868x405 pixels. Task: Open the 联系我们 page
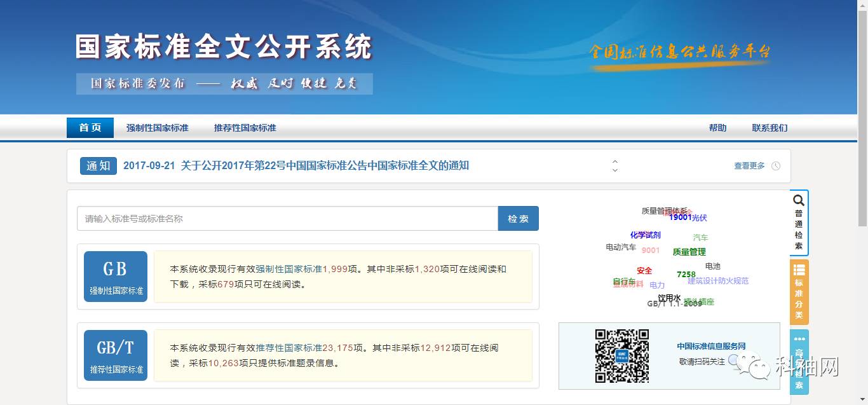click(770, 128)
